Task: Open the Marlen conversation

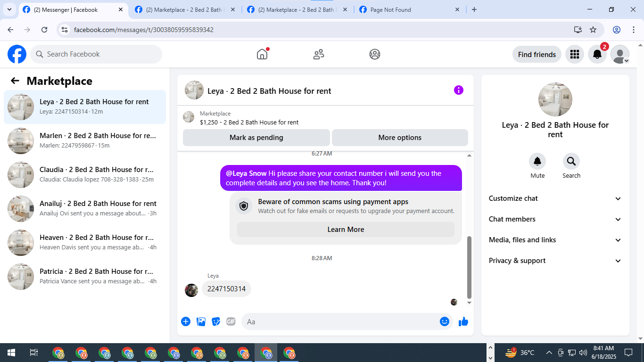Action: click(85, 141)
